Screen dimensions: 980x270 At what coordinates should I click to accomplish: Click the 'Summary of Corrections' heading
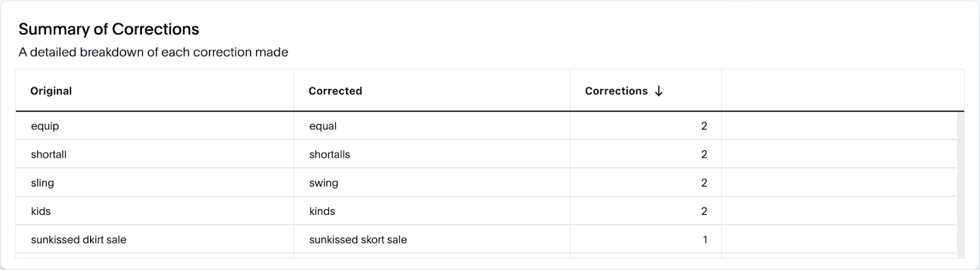[x=109, y=29]
